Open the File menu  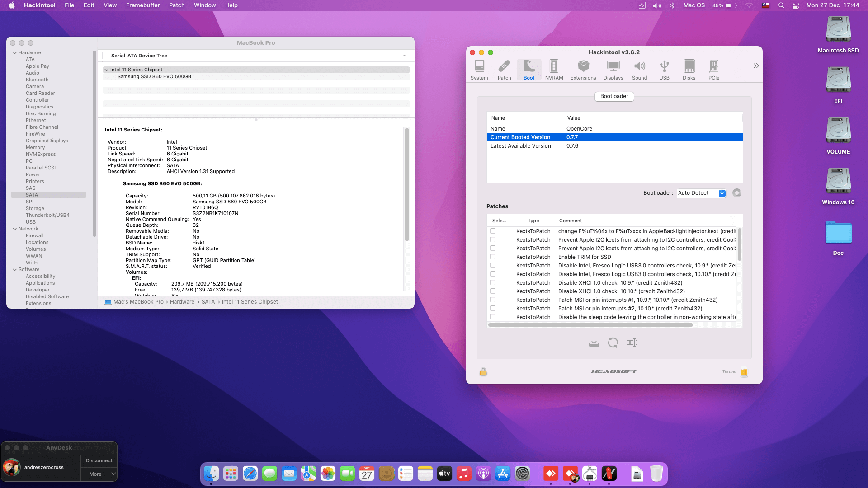(70, 5)
